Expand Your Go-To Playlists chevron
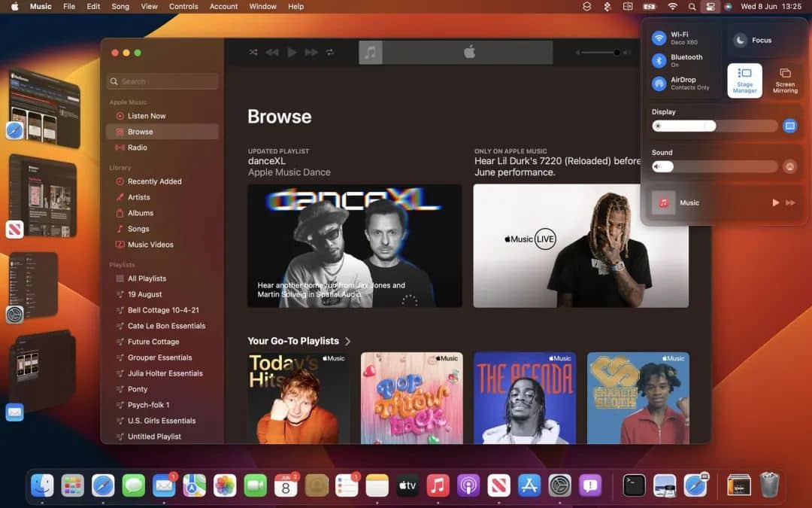The width and height of the screenshot is (812, 508). [348, 342]
